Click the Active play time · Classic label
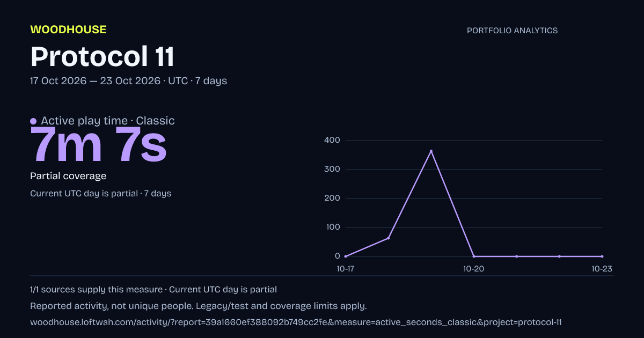 click(107, 121)
